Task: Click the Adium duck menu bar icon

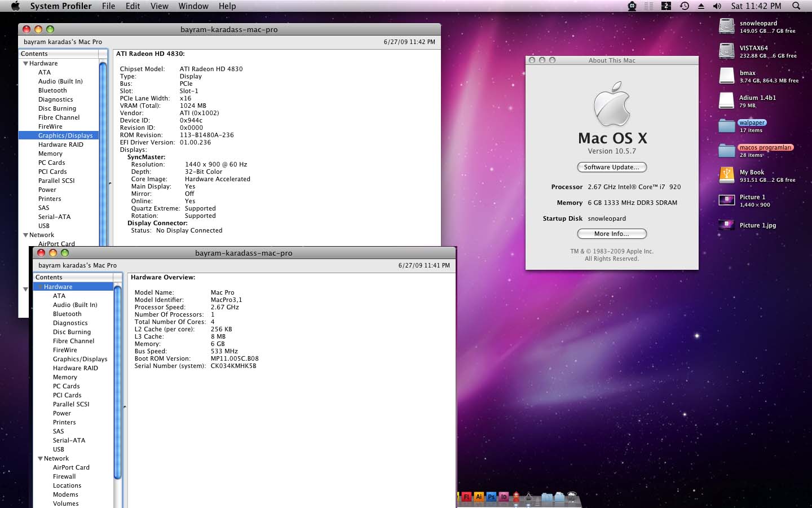Action: (x=632, y=6)
